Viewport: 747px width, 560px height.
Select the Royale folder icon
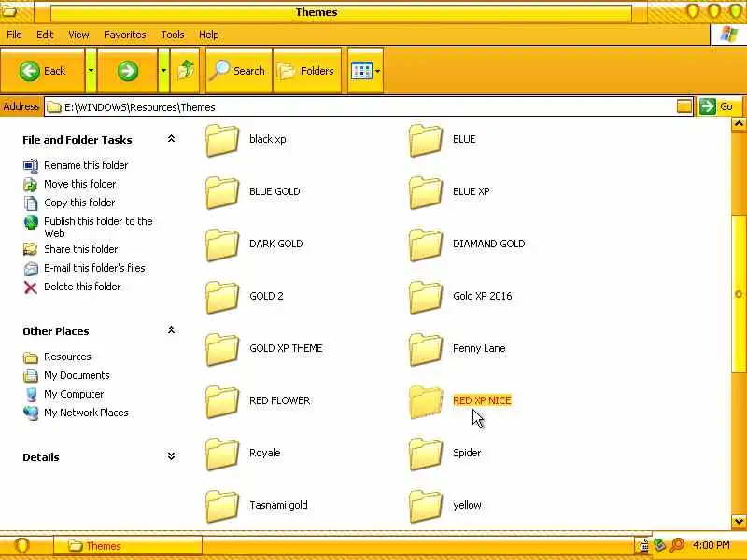[x=222, y=455]
